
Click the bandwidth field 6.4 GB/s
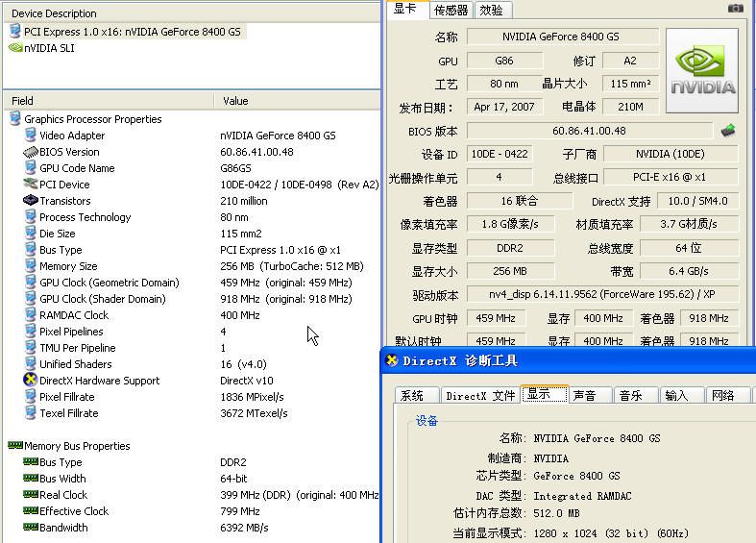[689, 271]
